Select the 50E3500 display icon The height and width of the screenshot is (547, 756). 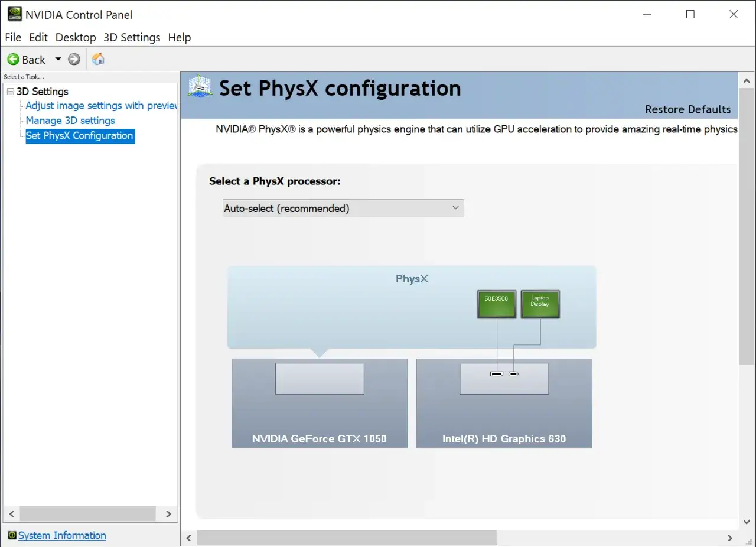coord(496,304)
